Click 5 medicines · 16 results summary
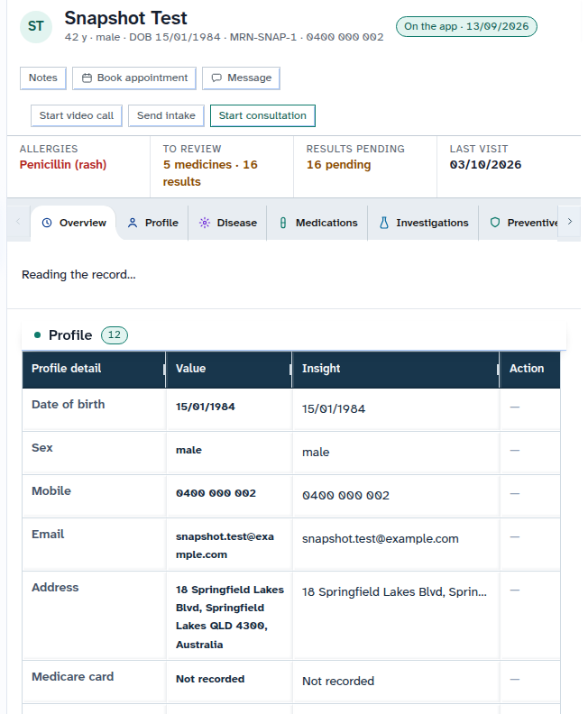The height and width of the screenshot is (714, 588). pyautogui.click(x=210, y=173)
